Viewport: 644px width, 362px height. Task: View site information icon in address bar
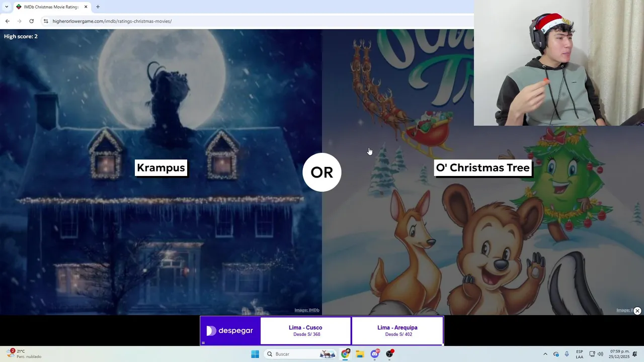click(46, 21)
